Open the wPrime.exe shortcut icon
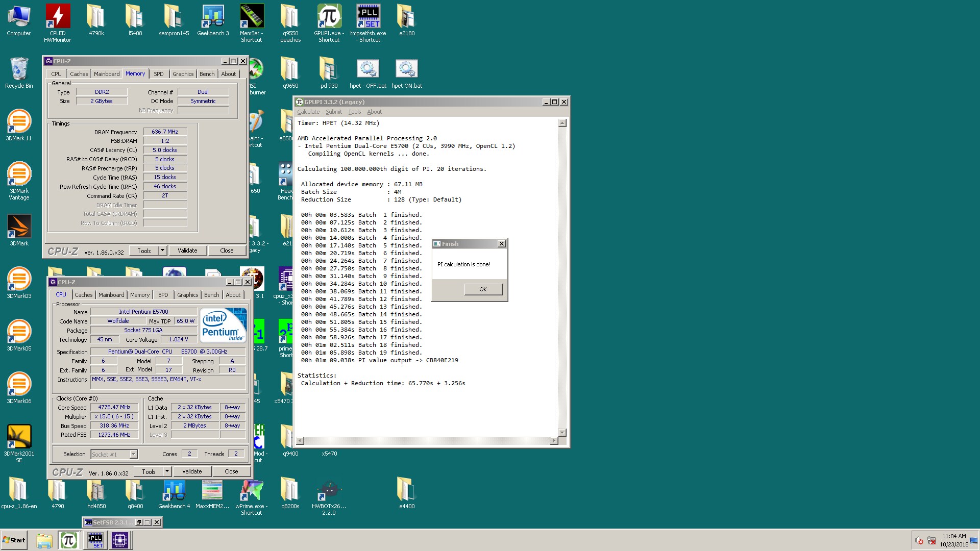This screenshot has width=980, height=551. 252,497
